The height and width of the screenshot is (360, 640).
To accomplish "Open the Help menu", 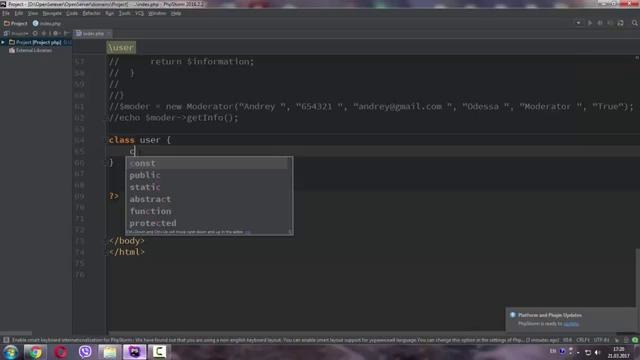I will click(176, 13).
